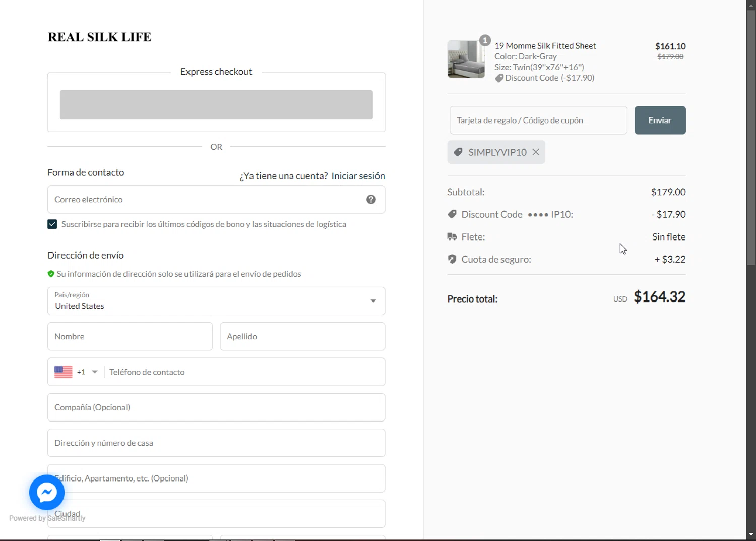Click the $179.00 subtotal value
756x541 pixels.
coord(668,192)
